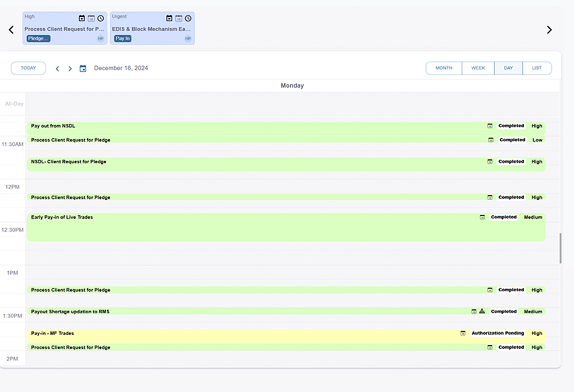Screen dimensions: 574x392
Task: Switch to the Month view
Action: click(443, 68)
